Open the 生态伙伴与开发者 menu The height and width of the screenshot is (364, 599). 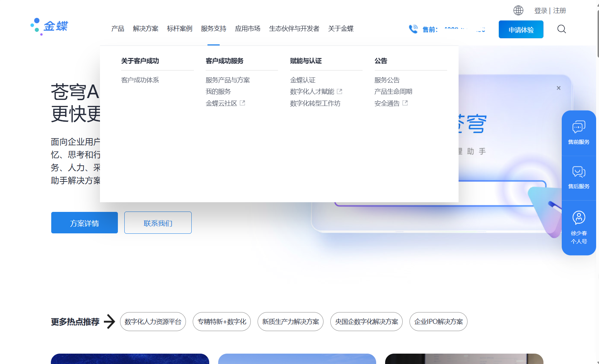pos(294,29)
